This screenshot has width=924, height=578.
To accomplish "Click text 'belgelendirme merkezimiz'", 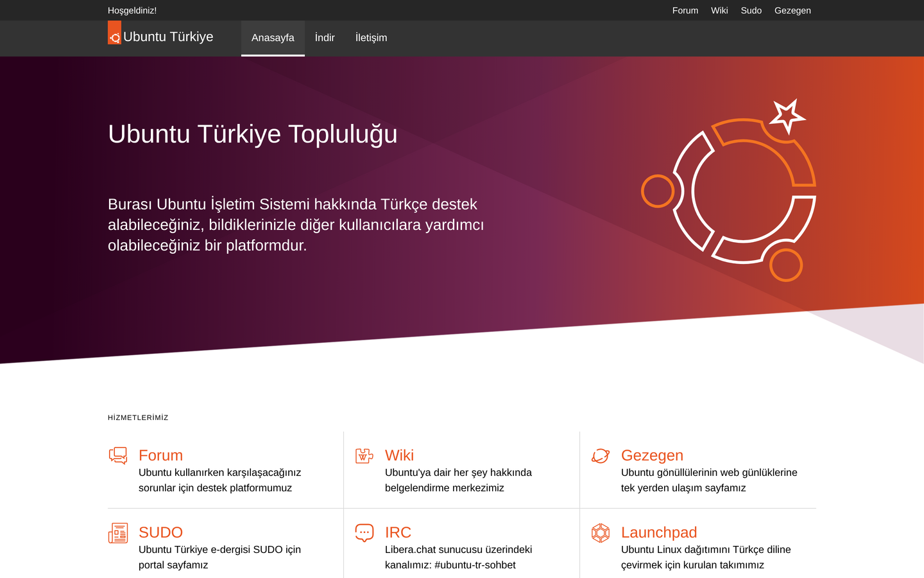I will 445,488.
